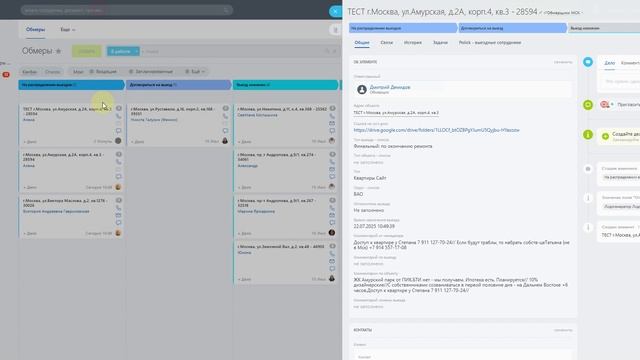
Task: Click the profile avatar icon of Дмитрий Демидов
Action: (x=362, y=89)
